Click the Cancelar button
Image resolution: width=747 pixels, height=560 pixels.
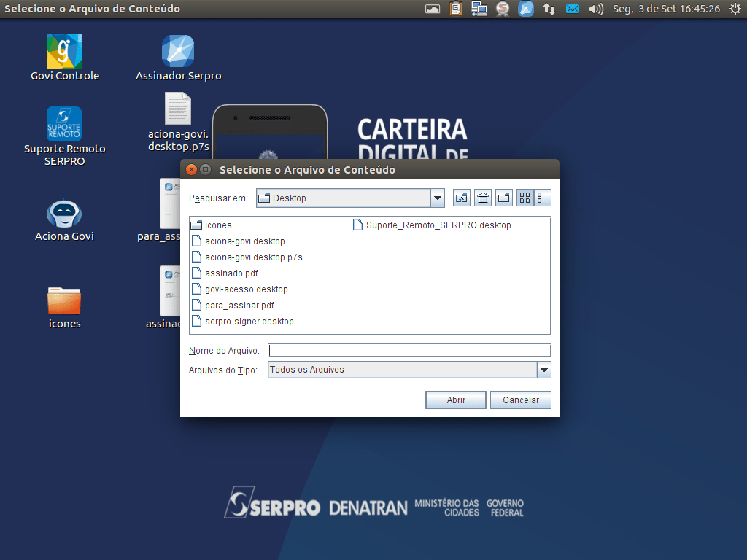(x=521, y=400)
